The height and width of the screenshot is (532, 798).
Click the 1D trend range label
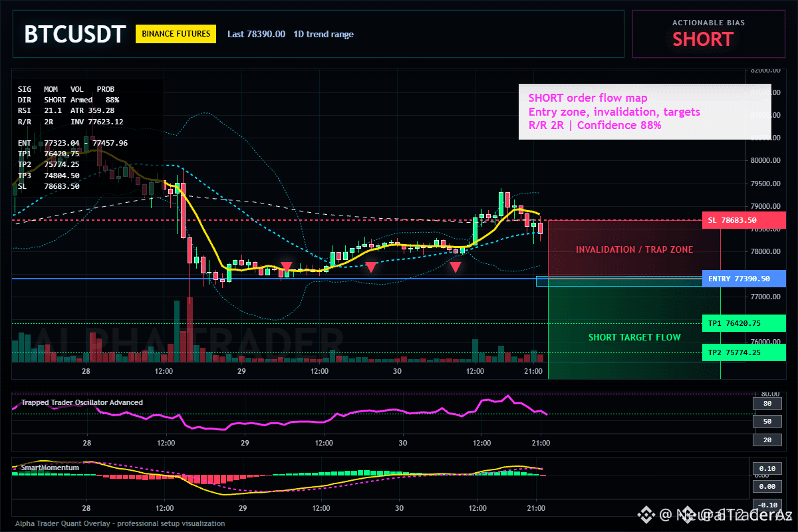click(323, 34)
